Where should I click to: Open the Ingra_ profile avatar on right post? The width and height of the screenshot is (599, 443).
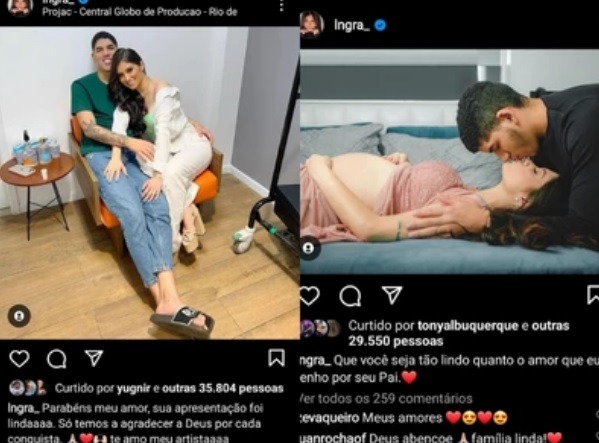(x=312, y=25)
